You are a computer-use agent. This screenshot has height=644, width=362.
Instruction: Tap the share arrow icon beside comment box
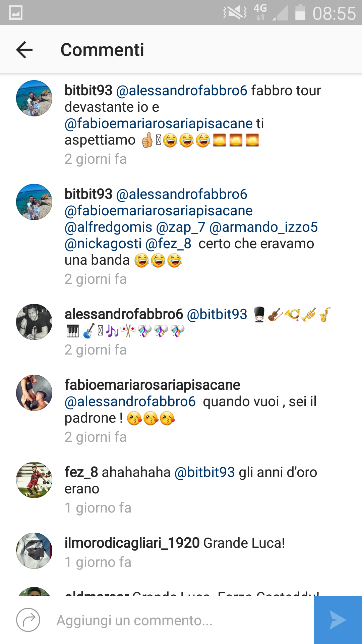28,620
